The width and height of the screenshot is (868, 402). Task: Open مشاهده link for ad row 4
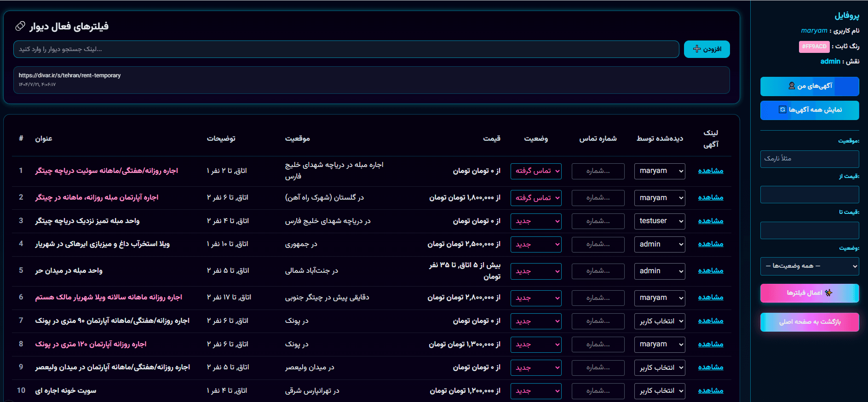pos(710,244)
